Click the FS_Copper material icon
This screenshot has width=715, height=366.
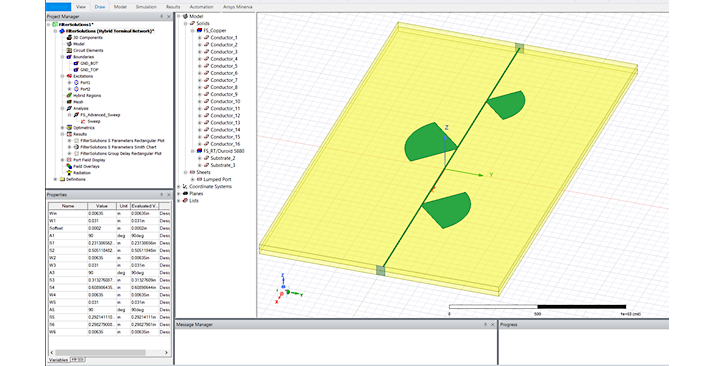[x=199, y=31]
